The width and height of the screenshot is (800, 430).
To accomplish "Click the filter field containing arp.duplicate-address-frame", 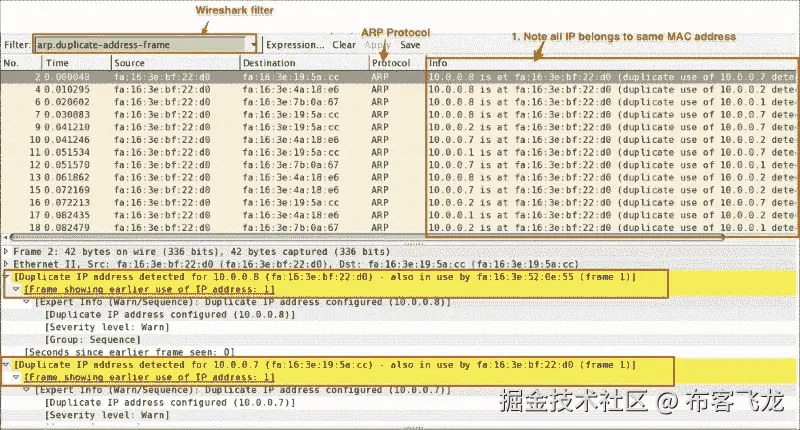I will point(142,44).
